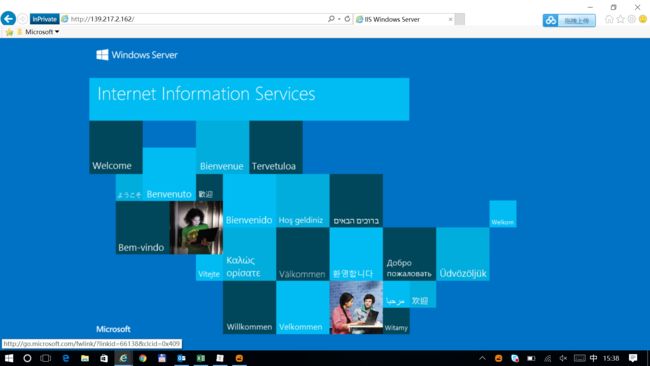Viewport: 650px width, 366px height.
Task: Click the photo of woman holding tablet
Action: point(196,228)
